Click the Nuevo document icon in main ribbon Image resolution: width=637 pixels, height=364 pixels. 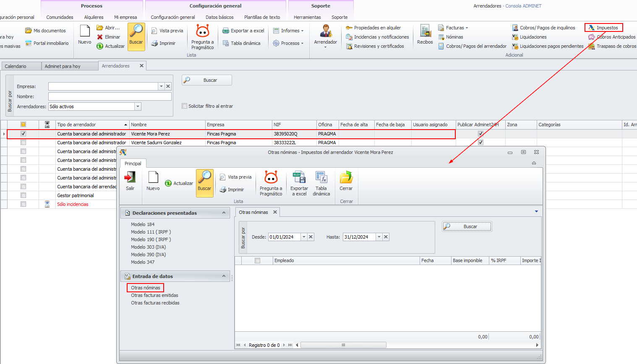tap(85, 31)
